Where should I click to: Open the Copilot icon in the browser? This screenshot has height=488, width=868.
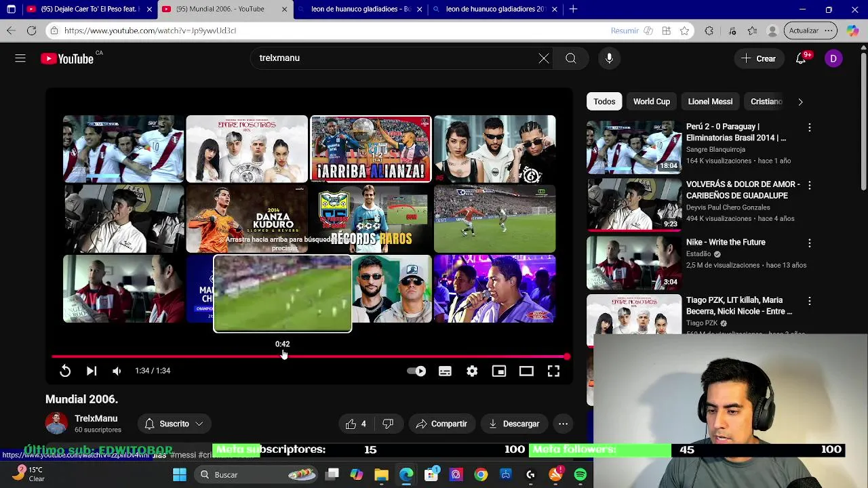[852, 30]
